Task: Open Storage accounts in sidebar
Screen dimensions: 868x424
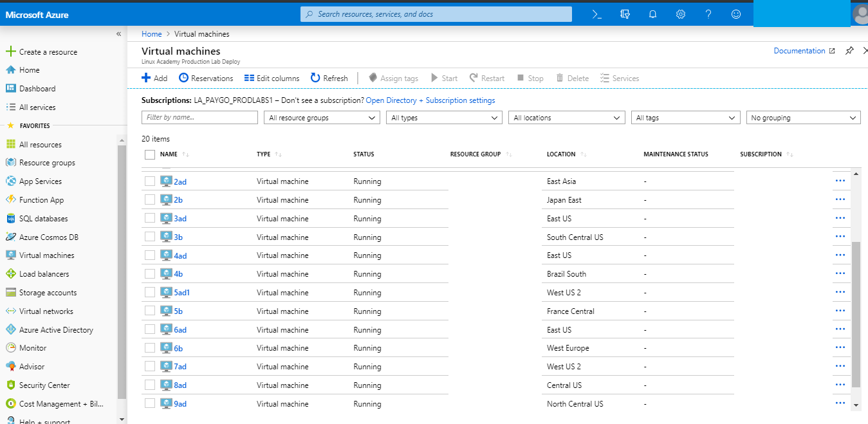Action: [x=48, y=293]
